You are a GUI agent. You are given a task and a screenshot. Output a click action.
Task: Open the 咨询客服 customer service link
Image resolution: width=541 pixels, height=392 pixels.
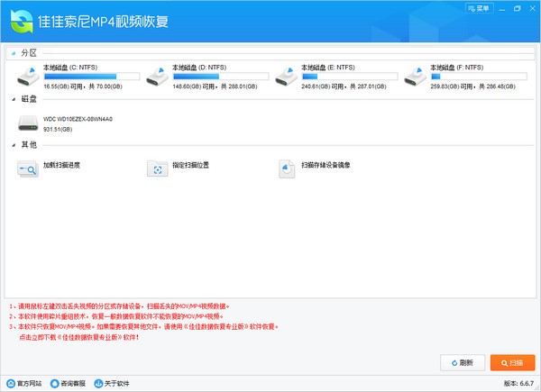[x=68, y=383]
